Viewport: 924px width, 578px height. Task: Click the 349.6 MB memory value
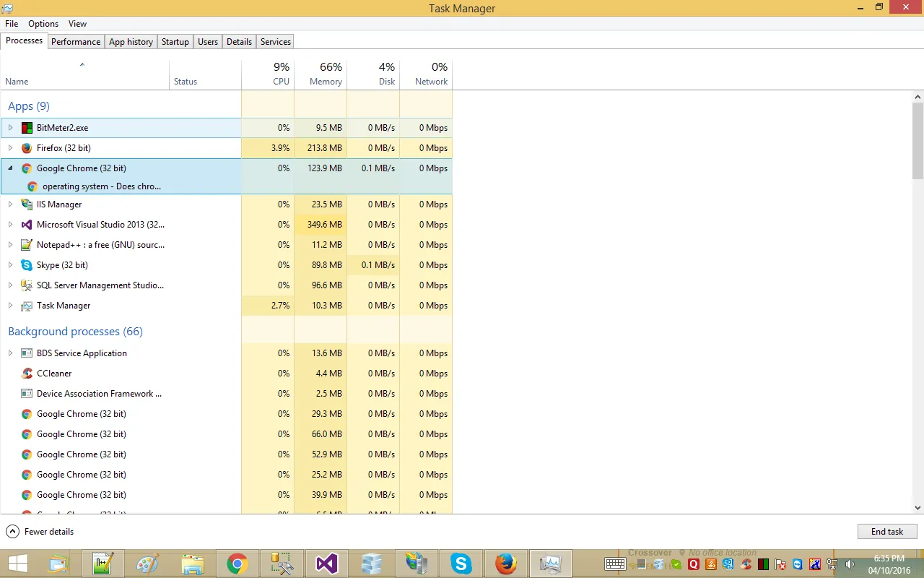325,225
